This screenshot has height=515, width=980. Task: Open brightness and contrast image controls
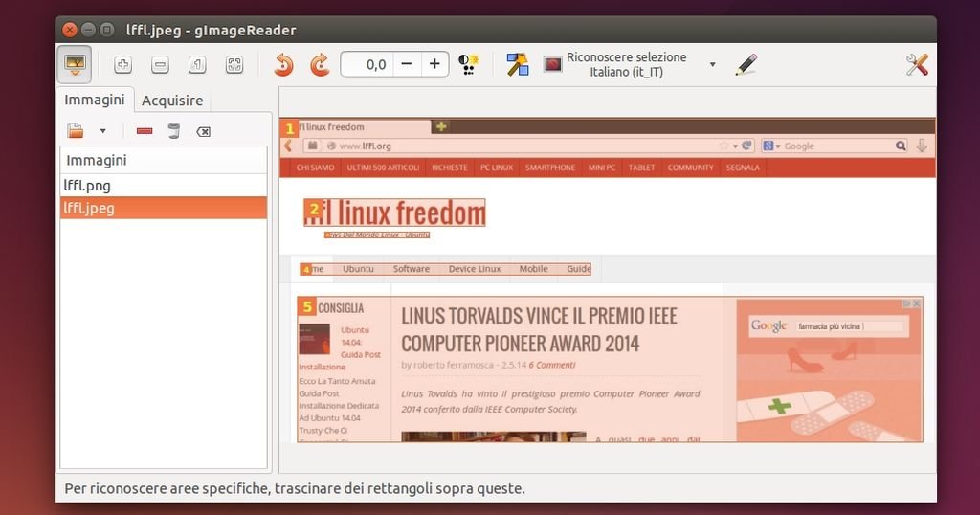pyautogui.click(x=469, y=64)
